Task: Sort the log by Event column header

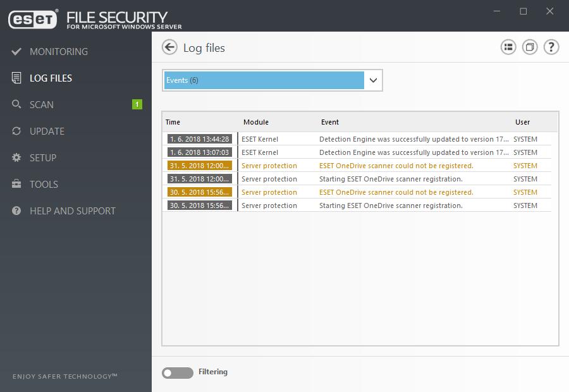Action: click(x=330, y=122)
